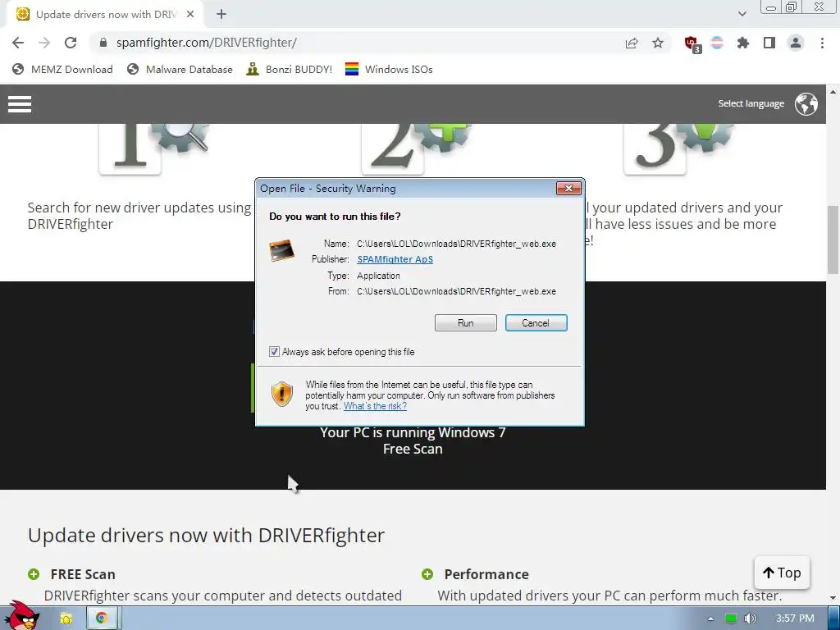This screenshot has height=630, width=840.
Task: Reload the current page
Action: (71, 43)
